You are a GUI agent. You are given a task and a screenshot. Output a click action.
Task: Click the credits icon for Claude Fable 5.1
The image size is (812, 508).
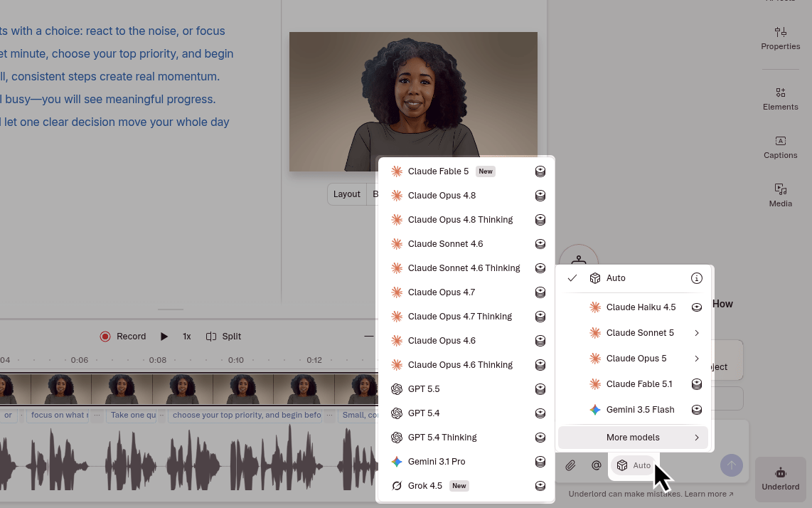coord(697,384)
